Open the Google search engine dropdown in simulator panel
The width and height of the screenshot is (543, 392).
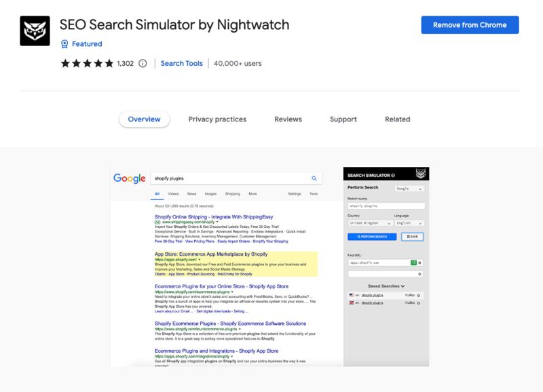pyautogui.click(x=409, y=189)
